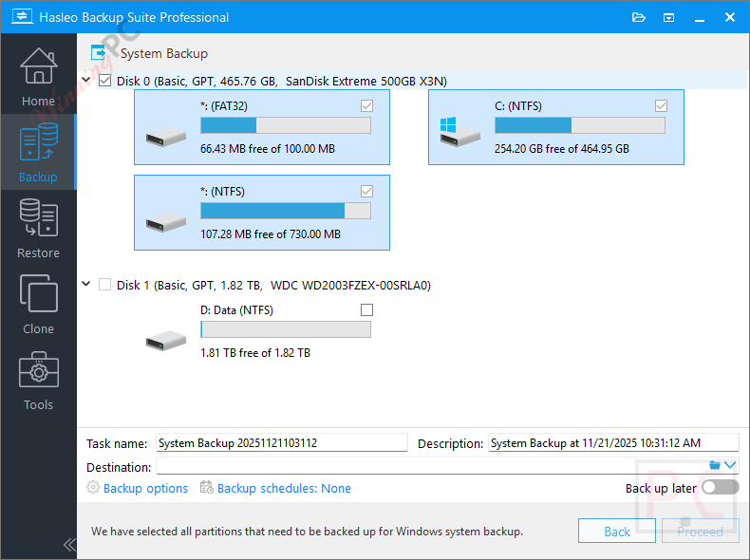
Task: Collapse the Disk 1 partition list
Action: pyautogui.click(x=86, y=284)
